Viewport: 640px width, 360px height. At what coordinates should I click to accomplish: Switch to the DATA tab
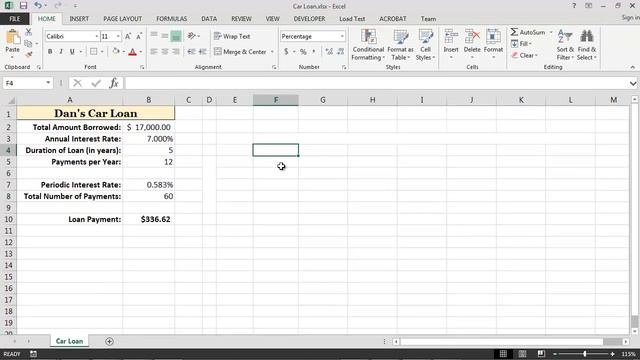point(209,19)
